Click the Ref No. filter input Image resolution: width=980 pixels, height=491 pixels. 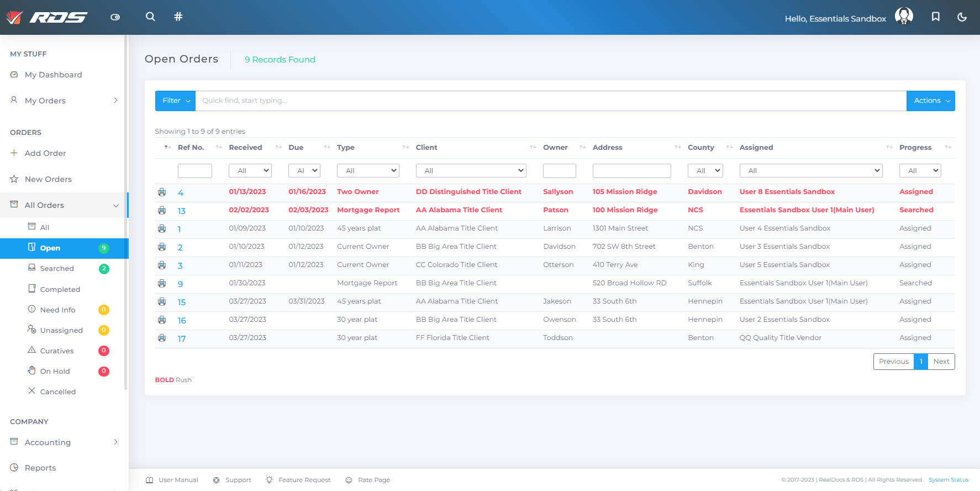click(x=195, y=171)
